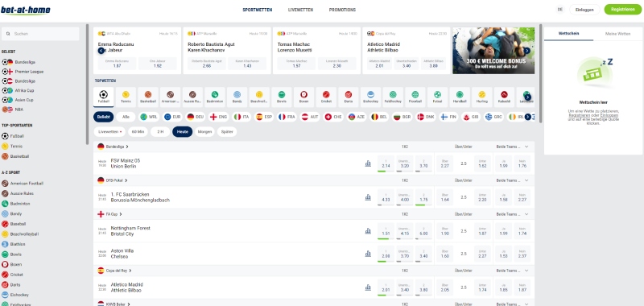This screenshot has width=644, height=306.
Task: Open Bowls in the A-Z sidebar
Action: (x=11, y=254)
